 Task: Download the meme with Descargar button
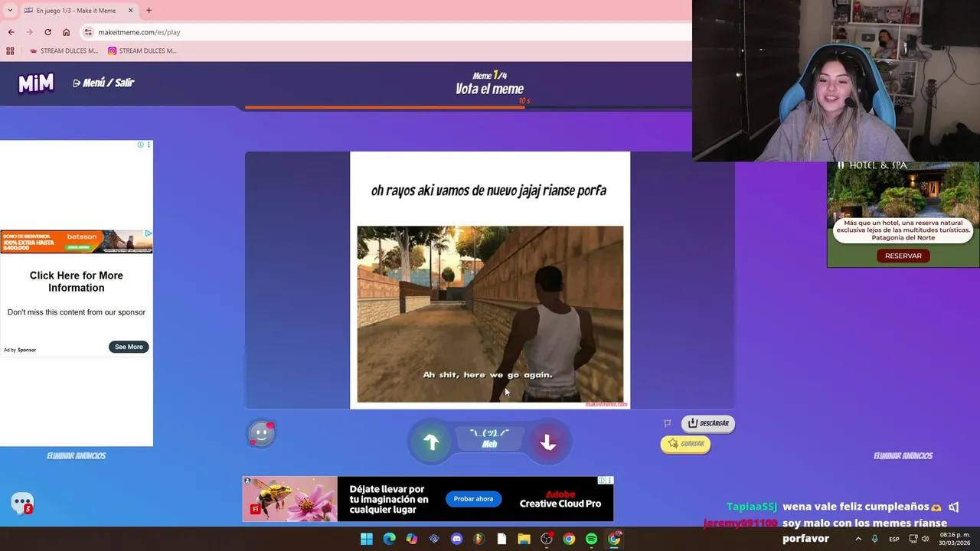(x=708, y=423)
